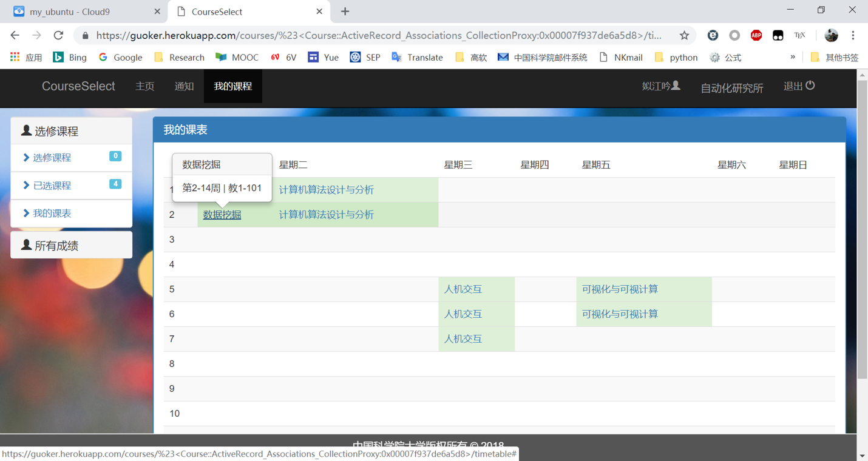Click the 所有成绩 panel heading
This screenshot has width=868, height=461.
[x=72, y=245]
